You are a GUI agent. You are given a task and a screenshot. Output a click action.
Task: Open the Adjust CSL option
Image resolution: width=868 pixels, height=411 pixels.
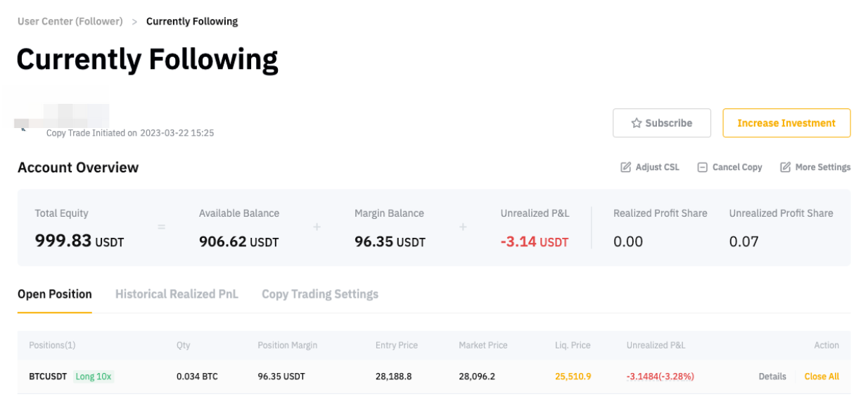pos(657,167)
